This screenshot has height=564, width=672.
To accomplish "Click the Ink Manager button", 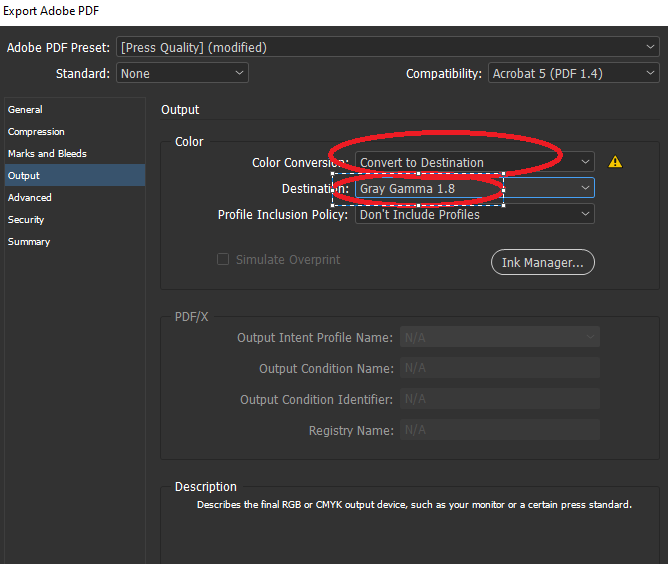I will [543, 262].
